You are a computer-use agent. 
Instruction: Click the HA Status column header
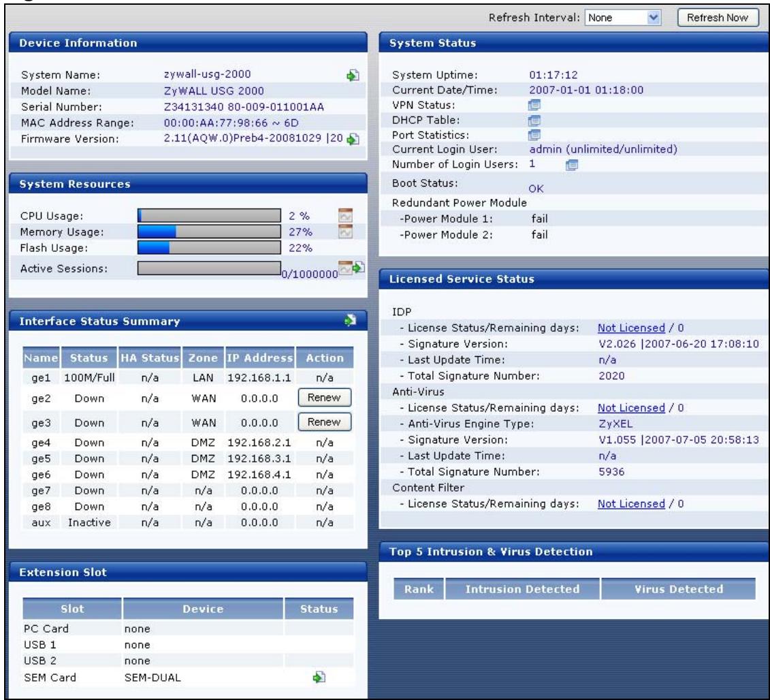[150, 358]
